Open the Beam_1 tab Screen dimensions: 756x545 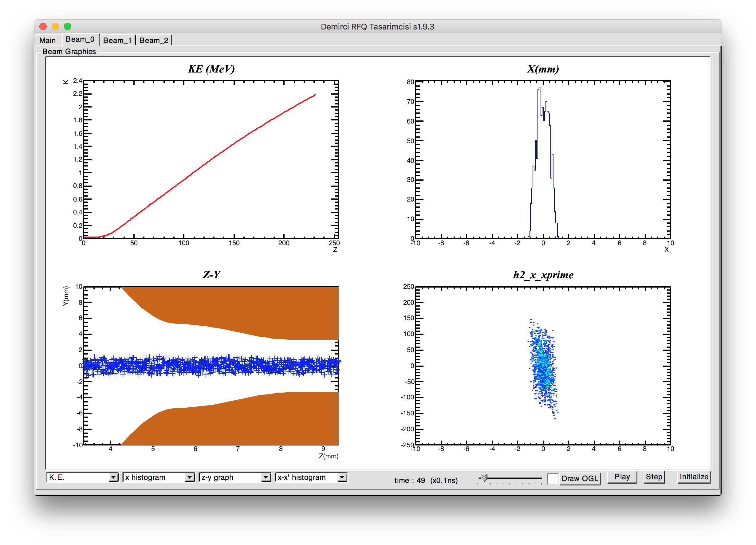point(117,40)
